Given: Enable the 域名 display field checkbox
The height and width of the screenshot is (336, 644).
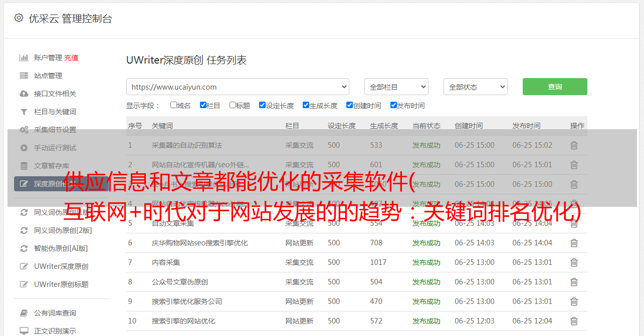Looking at the screenshot, I should pos(173,105).
